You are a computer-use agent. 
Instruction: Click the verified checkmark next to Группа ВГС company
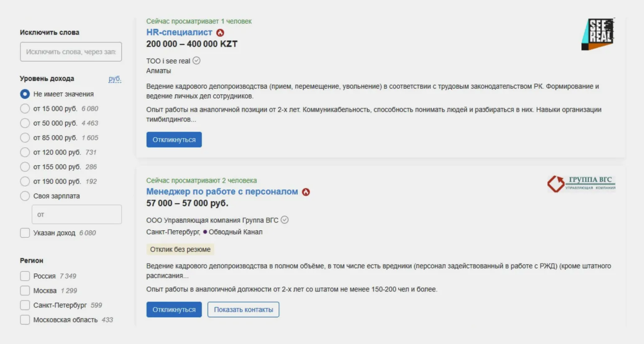coord(285,220)
